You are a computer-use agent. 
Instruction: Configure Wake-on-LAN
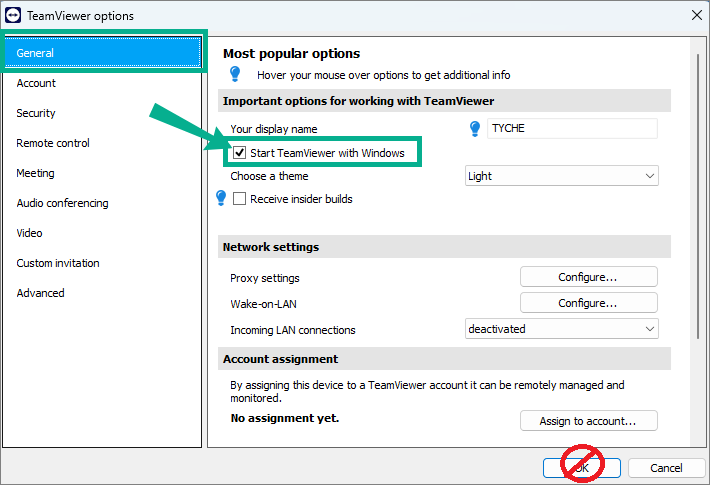(589, 303)
